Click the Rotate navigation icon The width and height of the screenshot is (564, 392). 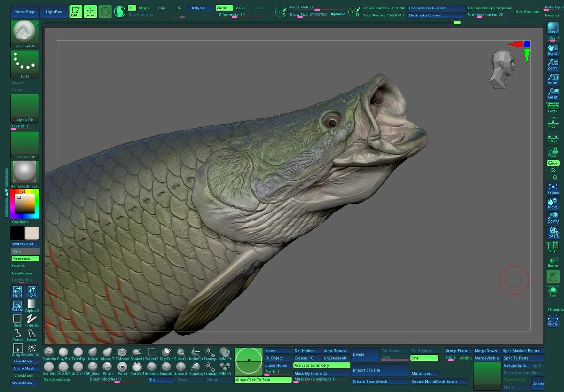coord(553,232)
